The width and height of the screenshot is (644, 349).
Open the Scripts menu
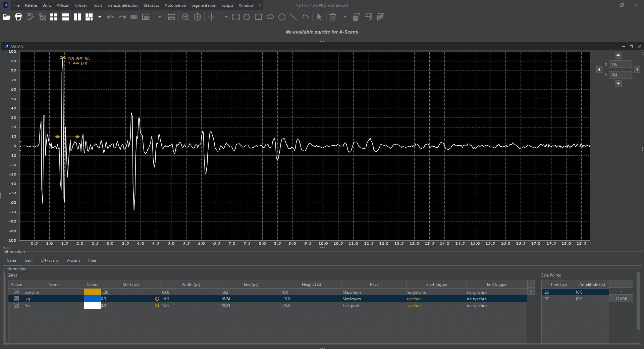tap(227, 5)
